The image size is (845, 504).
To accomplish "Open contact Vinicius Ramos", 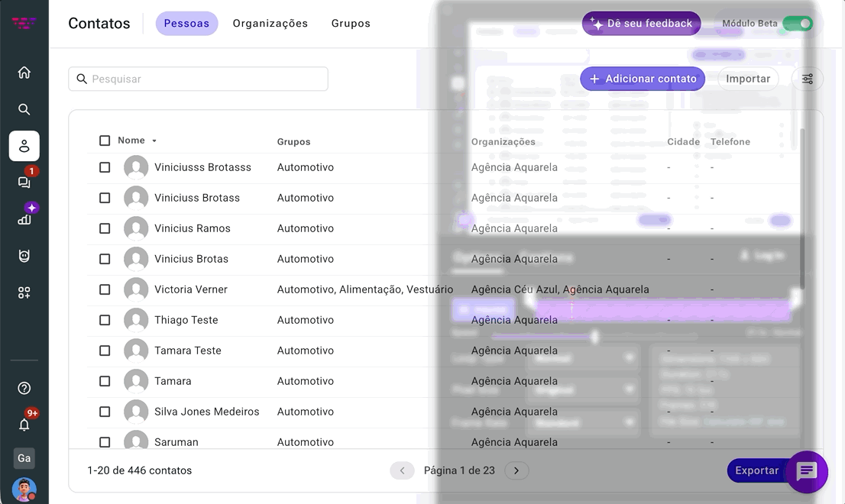I will 193,228.
